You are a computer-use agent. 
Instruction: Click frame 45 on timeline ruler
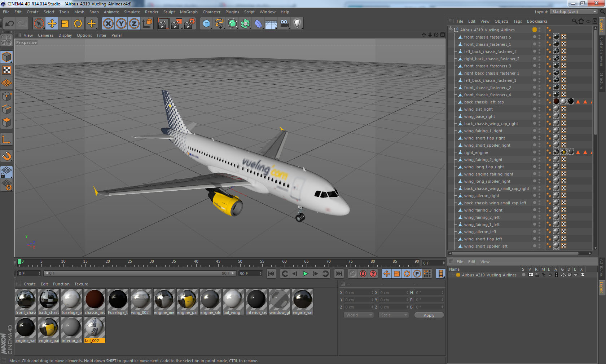click(x=218, y=262)
